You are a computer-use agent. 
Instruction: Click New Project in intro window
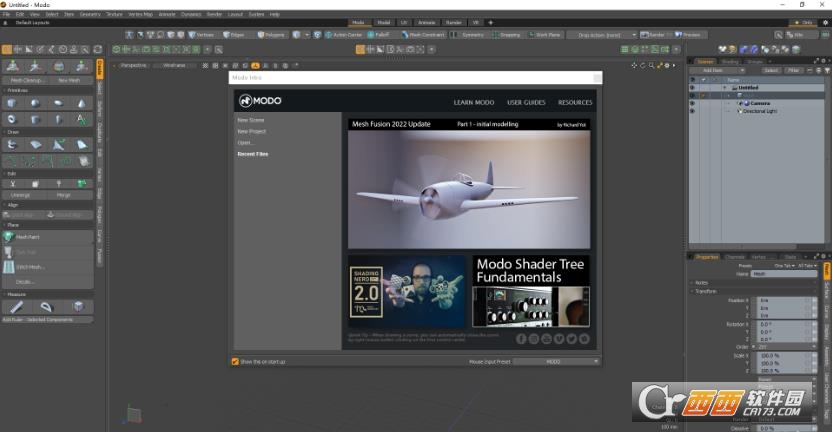(x=252, y=132)
